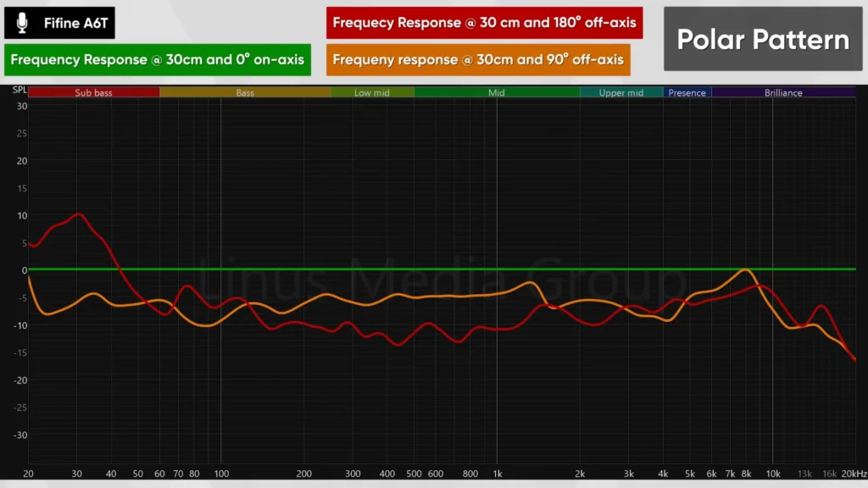The width and height of the screenshot is (868, 488).
Task: Select the red 180° off-axis frequency response legend
Action: pyautogui.click(x=484, y=23)
